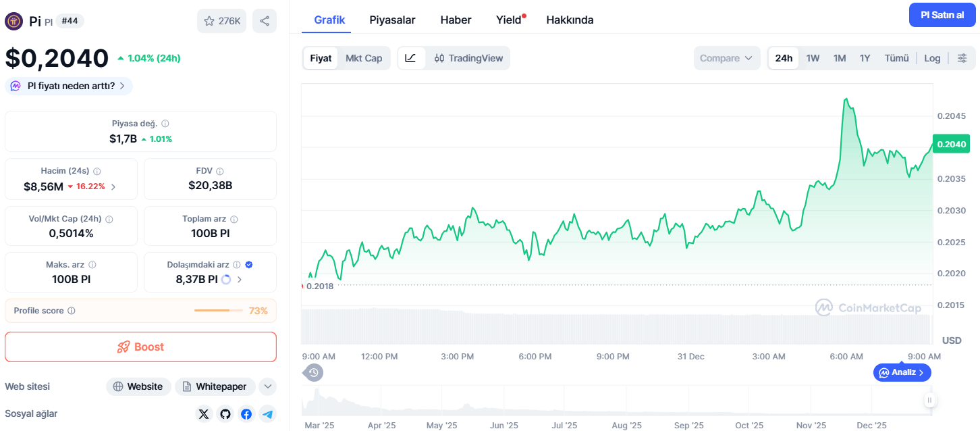Expand Hacim (24s) details chevron
This screenshot has height=431, width=980.
click(113, 187)
